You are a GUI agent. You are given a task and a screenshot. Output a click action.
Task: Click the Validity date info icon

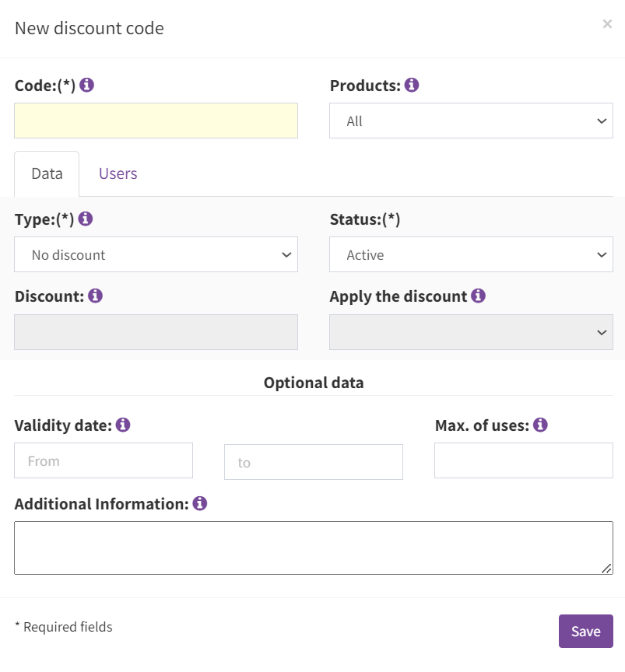pos(123,425)
